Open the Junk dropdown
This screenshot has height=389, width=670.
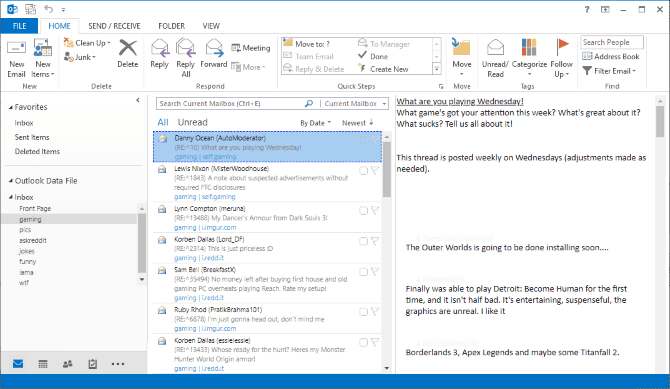tap(80, 57)
